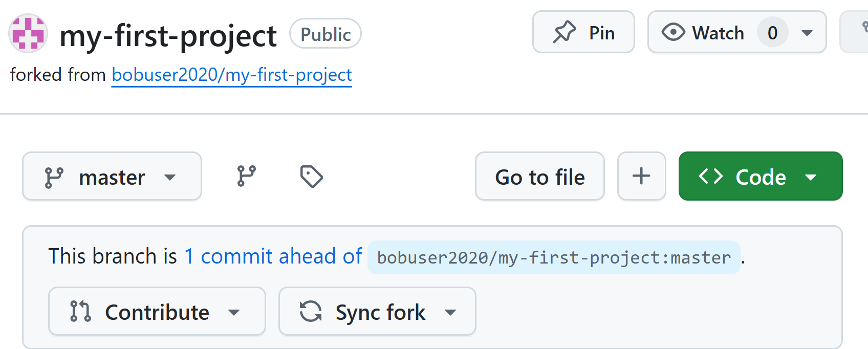This screenshot has height=349, width=868.
Task: Open the branches list icon
Action: click(x=247, y=177)
